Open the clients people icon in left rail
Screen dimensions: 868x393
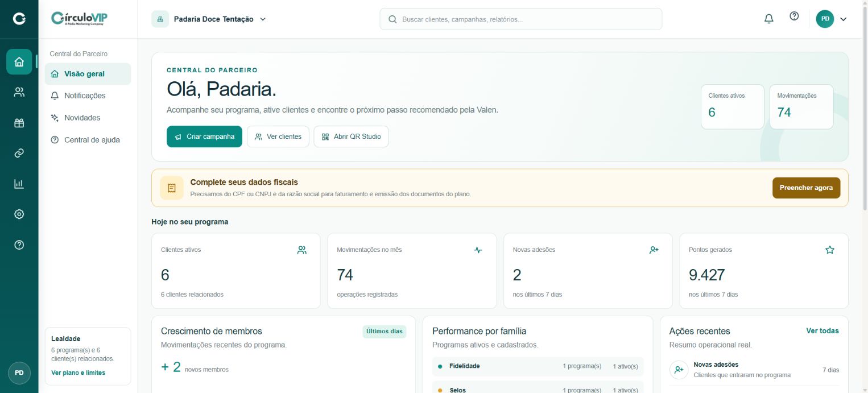[19, 92]
